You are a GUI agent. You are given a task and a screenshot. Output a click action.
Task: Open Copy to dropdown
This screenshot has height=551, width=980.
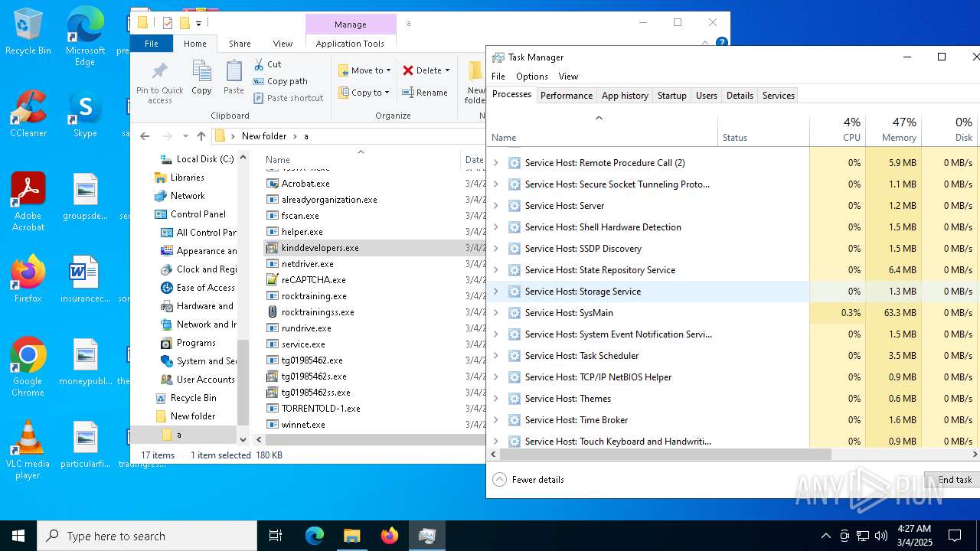click(364, 93)
